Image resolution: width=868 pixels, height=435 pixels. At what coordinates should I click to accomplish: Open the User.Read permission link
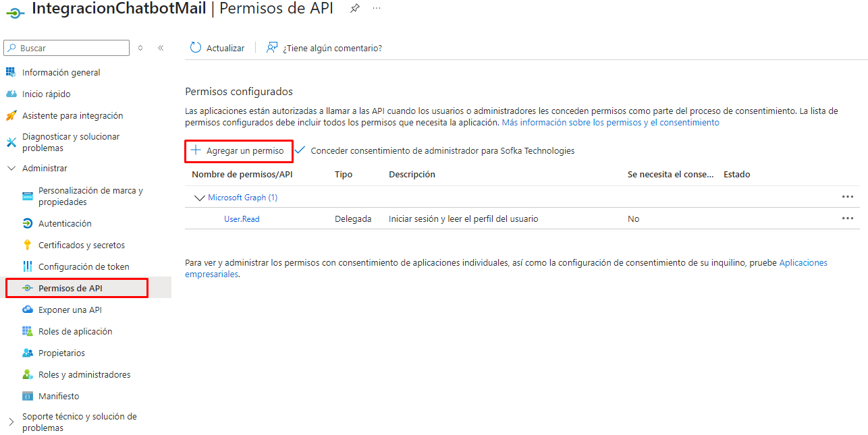242,219
